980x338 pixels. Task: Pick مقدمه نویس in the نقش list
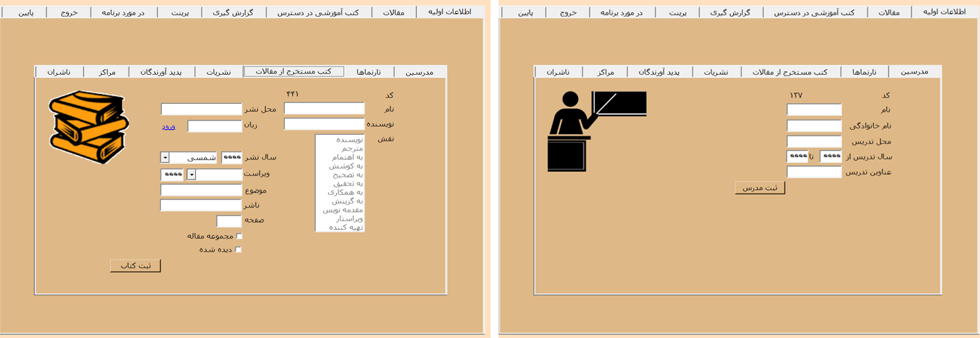click(x=343, y=209)
